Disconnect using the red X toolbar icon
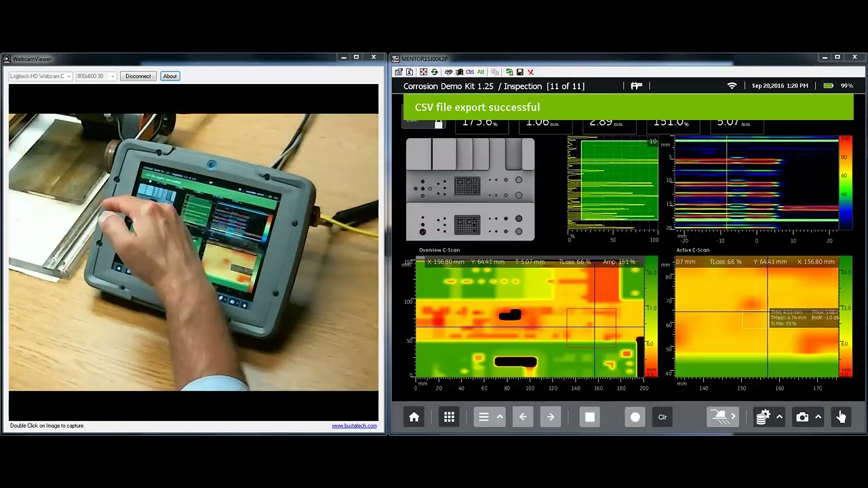868x488 pixels. click(x=531, y=72)
